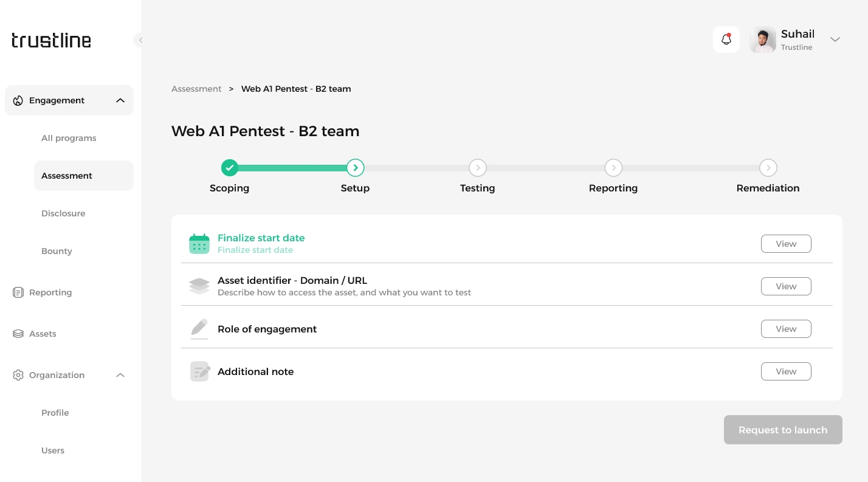Click the Assessment breadcrumb link
The width and height of the screenshot is (868, 482).
click(x=196, y=89)
